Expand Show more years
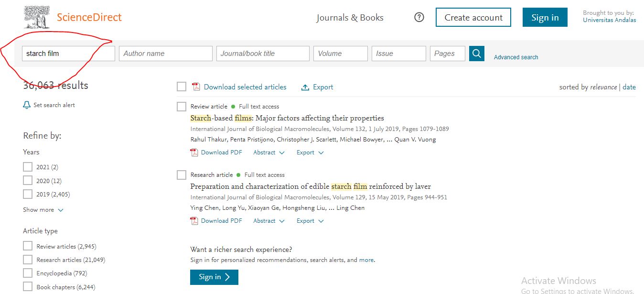This screenshot has width=644, height=294. click(43, 210)
